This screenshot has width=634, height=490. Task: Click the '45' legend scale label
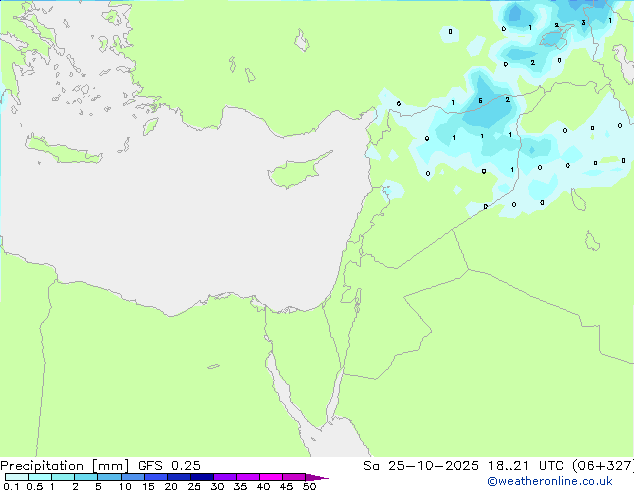[286, 486]
